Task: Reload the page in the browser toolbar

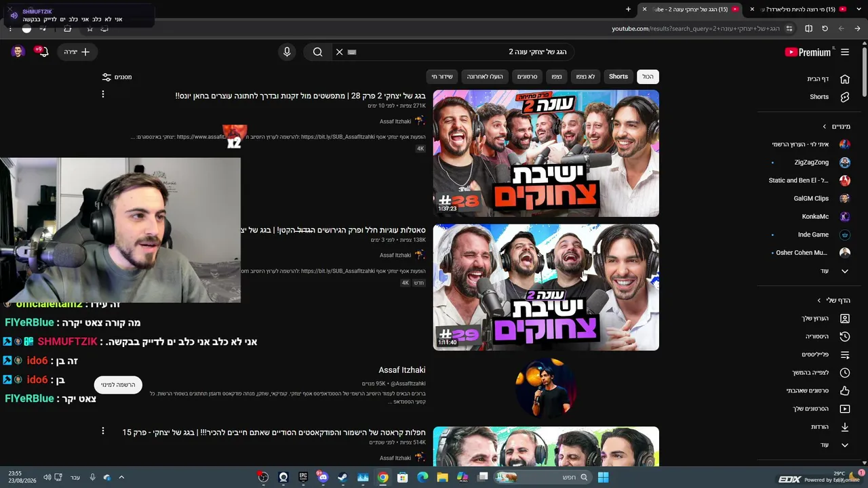Action: coord(825,28)
